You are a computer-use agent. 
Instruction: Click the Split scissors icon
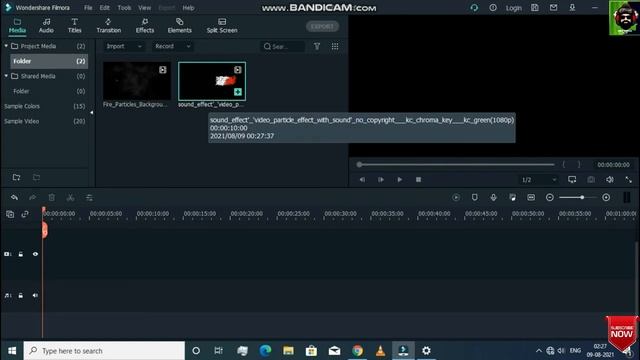pyautogui.click(x=70, y=198)
